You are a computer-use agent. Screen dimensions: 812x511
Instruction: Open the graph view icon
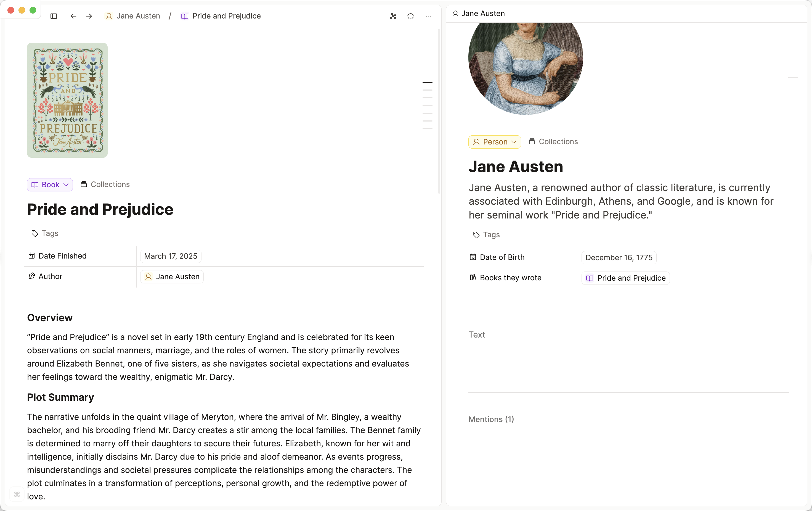pyautogui.click(x=393, y=16)
